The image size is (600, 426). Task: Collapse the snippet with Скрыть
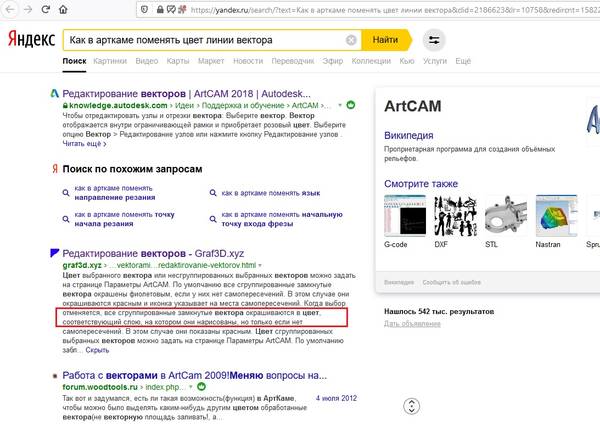tap(97, 350)
